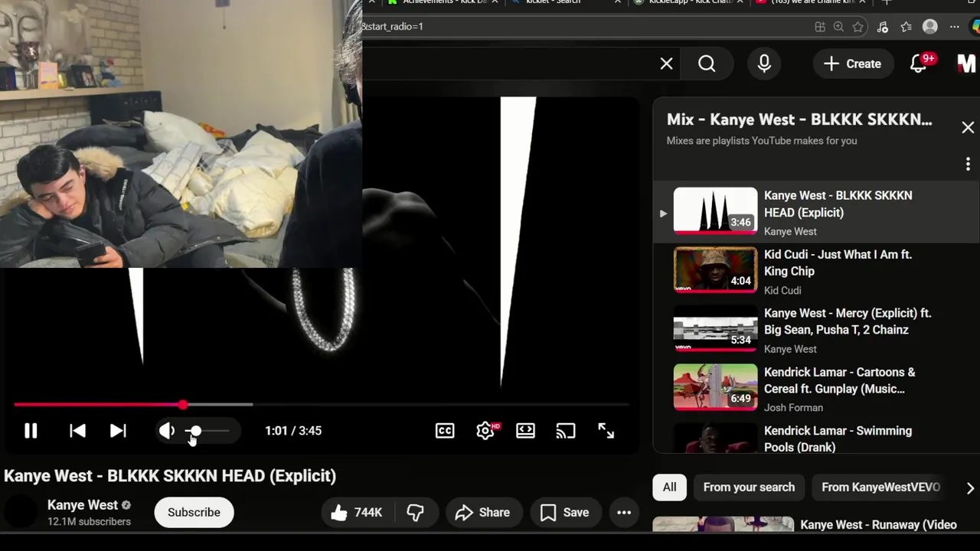Click the volume slider handle
Image resolution: width=980 pixels, height=551 pixels.
[x=195, y=431]
